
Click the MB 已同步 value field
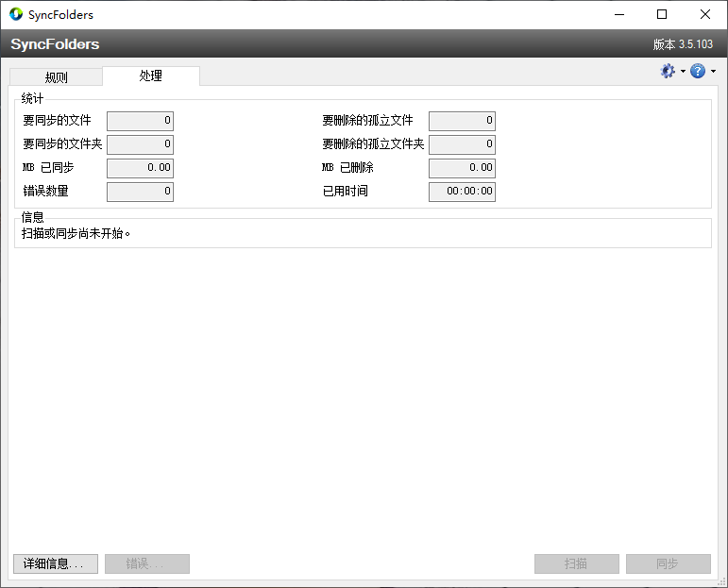(x=140, y=168)
